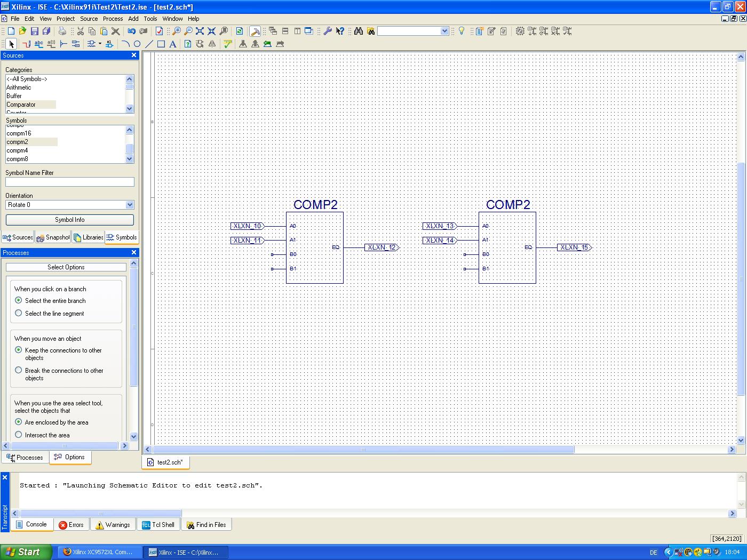
Task: Select Arithmetic category
Action: [19, 87]
